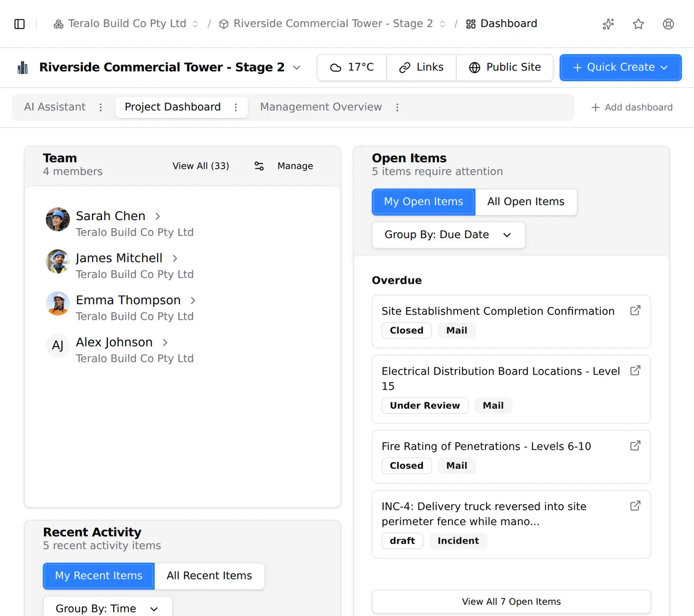Screen dimensions: 694x616
Task: Select Project Dashboard tab
Action: coord(173,107)
